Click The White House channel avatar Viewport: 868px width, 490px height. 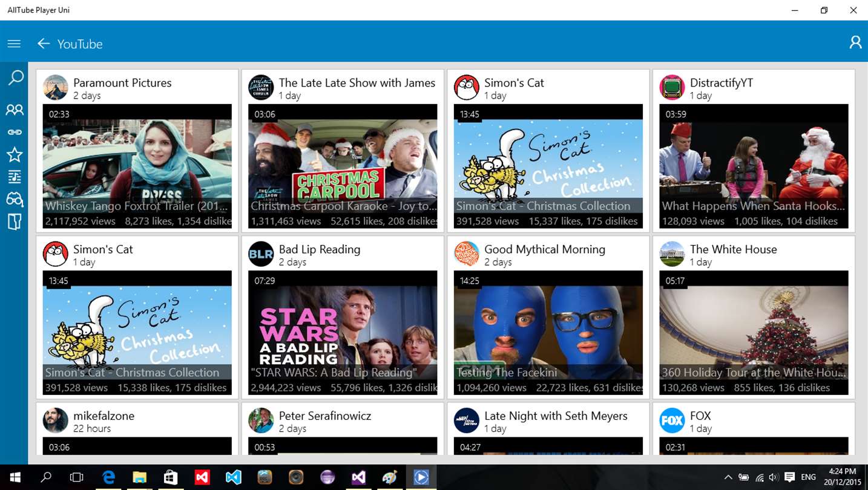672,254
